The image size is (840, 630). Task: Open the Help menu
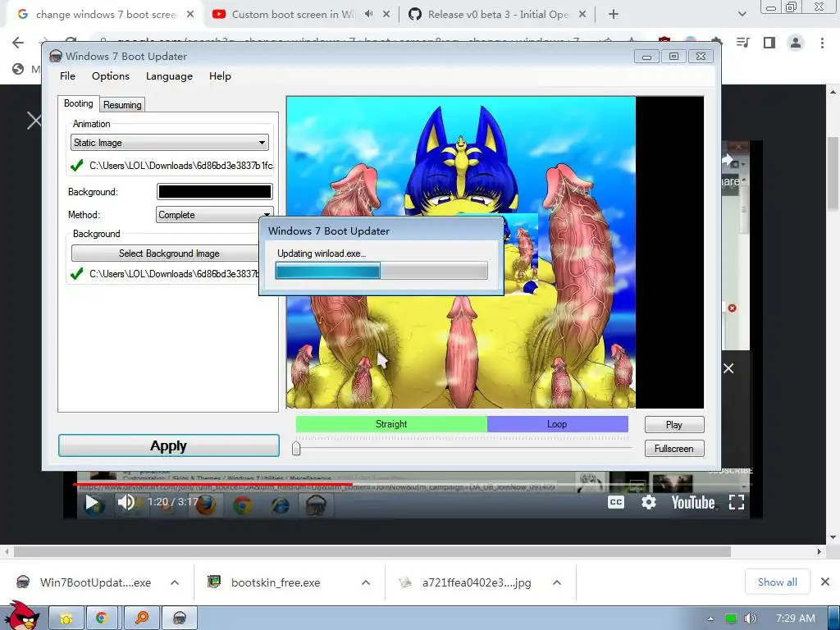pyautogui.click(x=220, y=76)
